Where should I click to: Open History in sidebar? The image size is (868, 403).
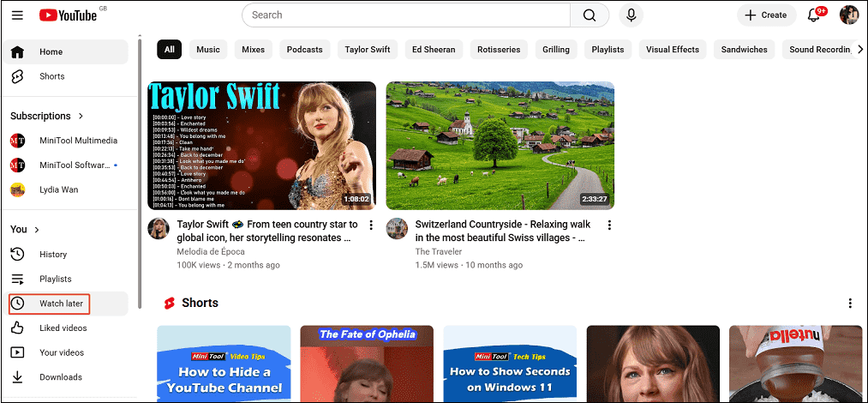point(65,255)
